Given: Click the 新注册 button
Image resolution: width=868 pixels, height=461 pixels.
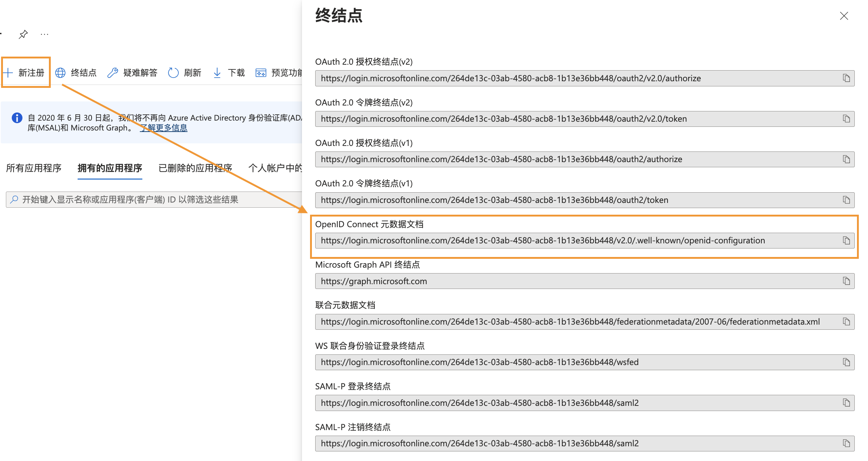Looking at the screenshot, I should [24, 73].
